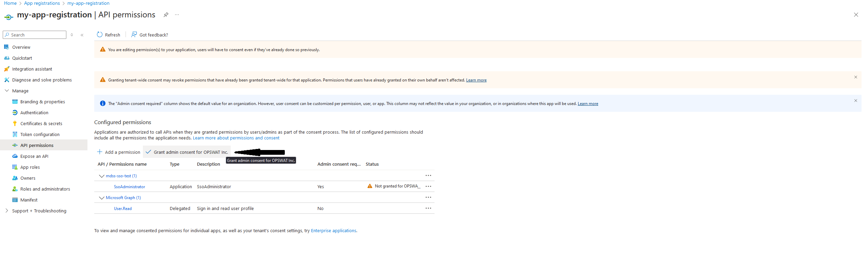Open the Enterprise applications link
Image resolution: width=868 pixels, height=255 pixels.
(333, 231)
